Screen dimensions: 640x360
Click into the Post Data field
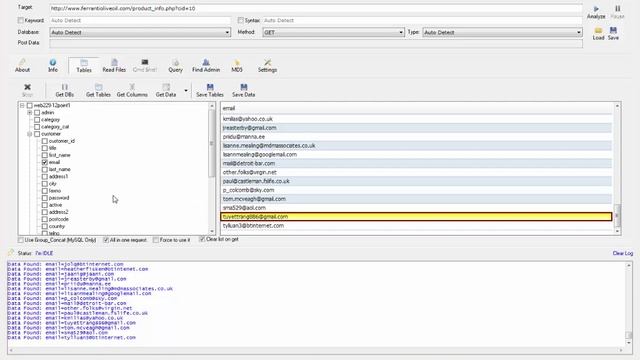pyautogui.click(x=316, y=43)
